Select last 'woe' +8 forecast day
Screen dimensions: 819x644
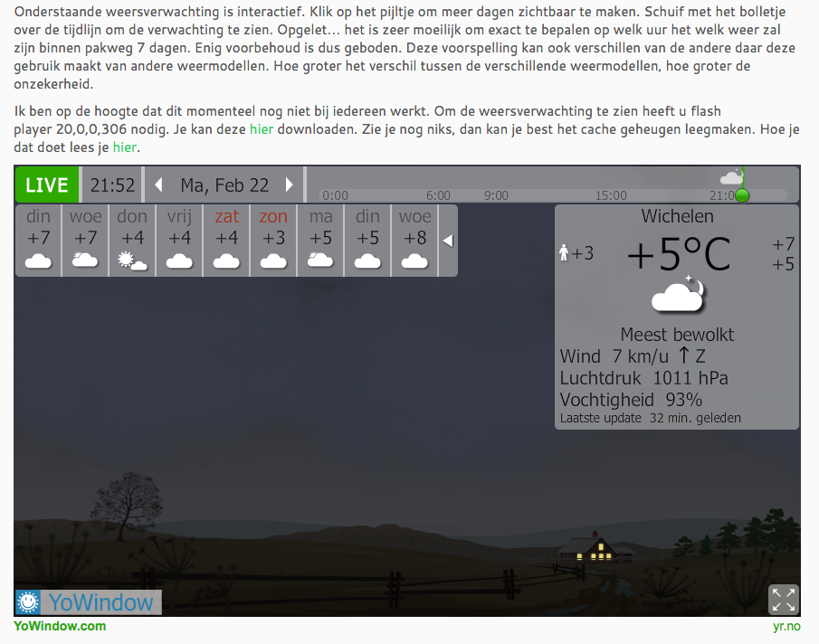tap(415, 240)
